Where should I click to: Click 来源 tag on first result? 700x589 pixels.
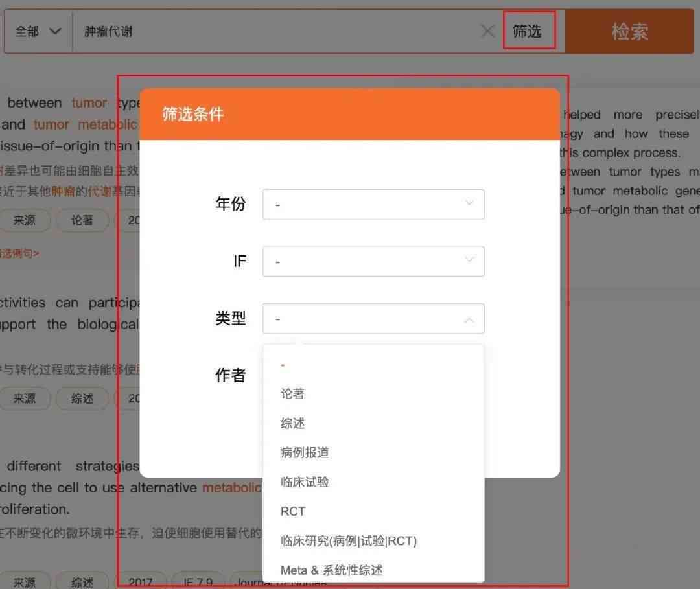click(24, 220)
